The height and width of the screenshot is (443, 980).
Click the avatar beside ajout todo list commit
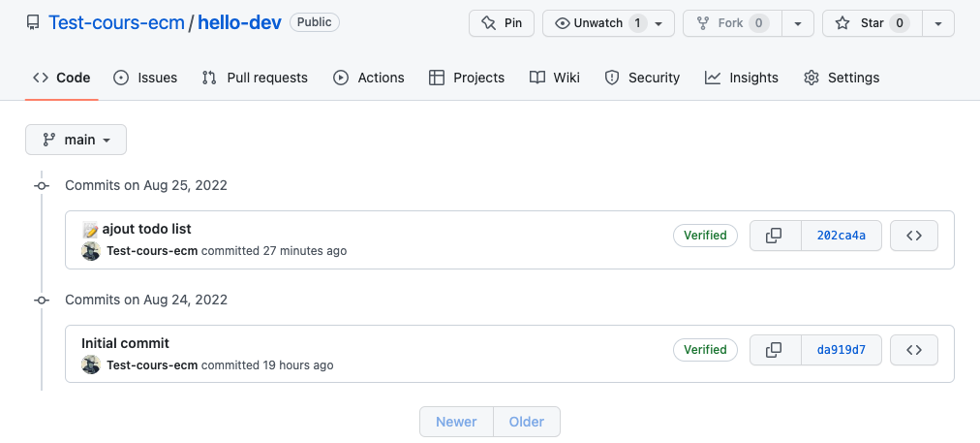pyautogui.click(x=91, y=251)
